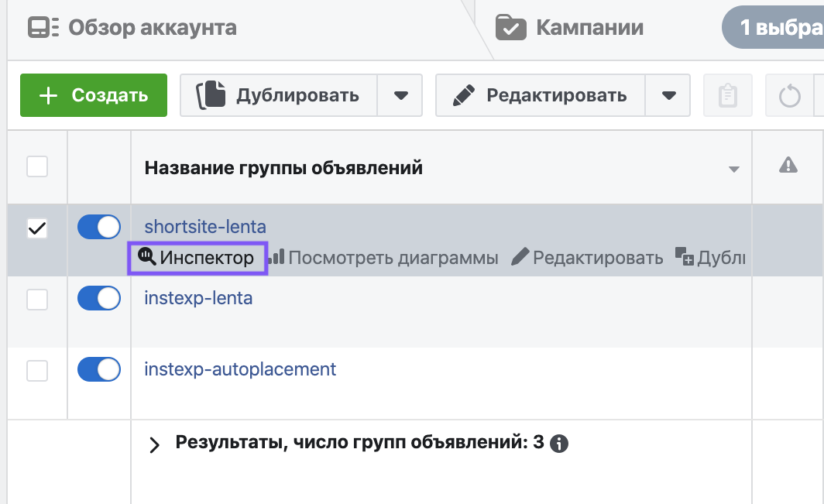View charts for shortsite-lenta ad set
The image size is (824, 504).
pyautogui.click(x=383, y=258)
